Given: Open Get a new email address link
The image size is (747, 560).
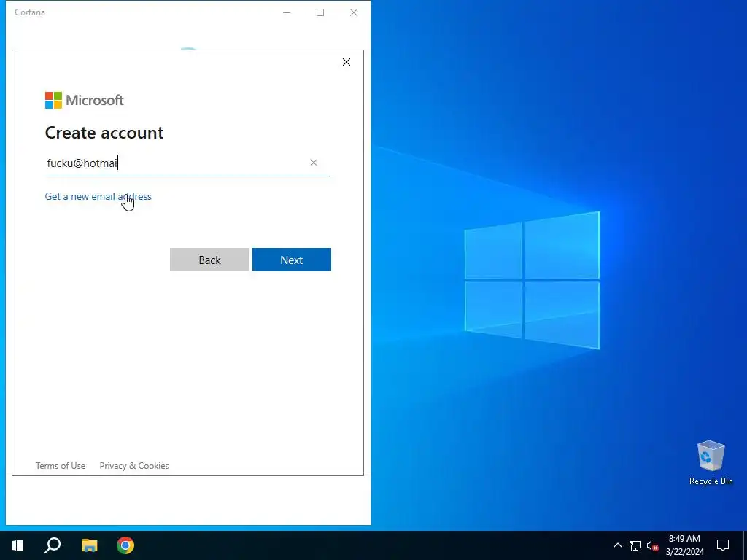Looking at the screenshot, I should click(98, 196).
